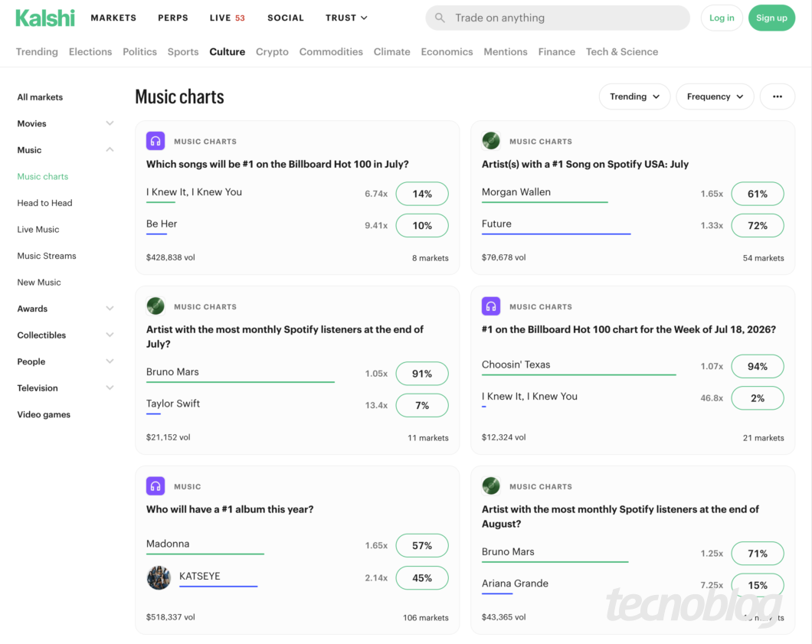Collapse the Music sidebar section
The width and height of the screenshot is (812, 644).
110,149
